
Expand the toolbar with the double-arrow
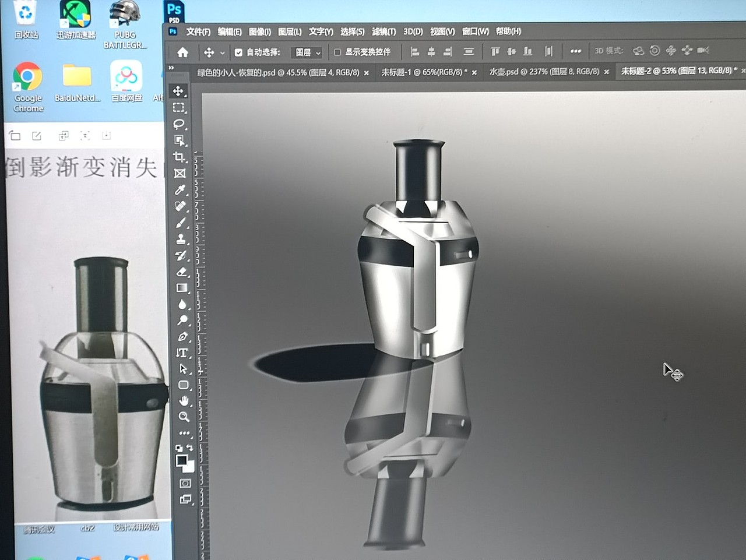pos(171,68)
